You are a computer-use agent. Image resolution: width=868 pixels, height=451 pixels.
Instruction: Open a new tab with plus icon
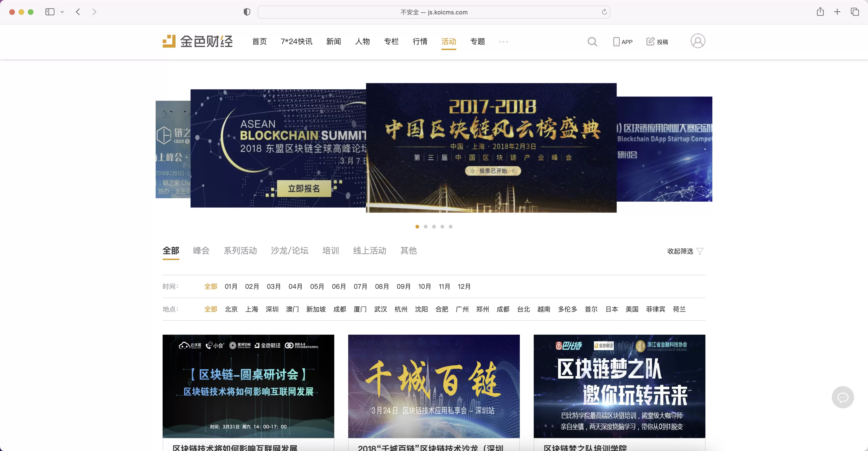click(837, 12)
